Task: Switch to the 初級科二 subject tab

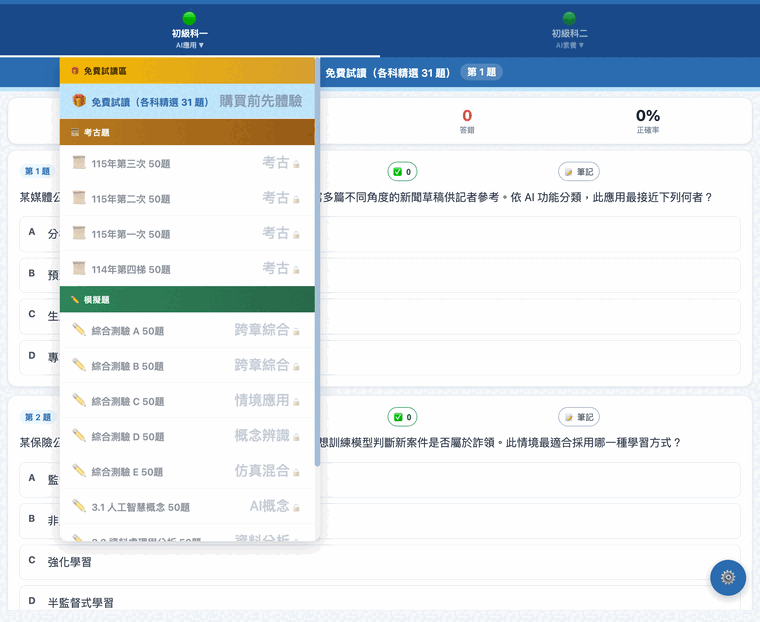Action: click(570, 30)
